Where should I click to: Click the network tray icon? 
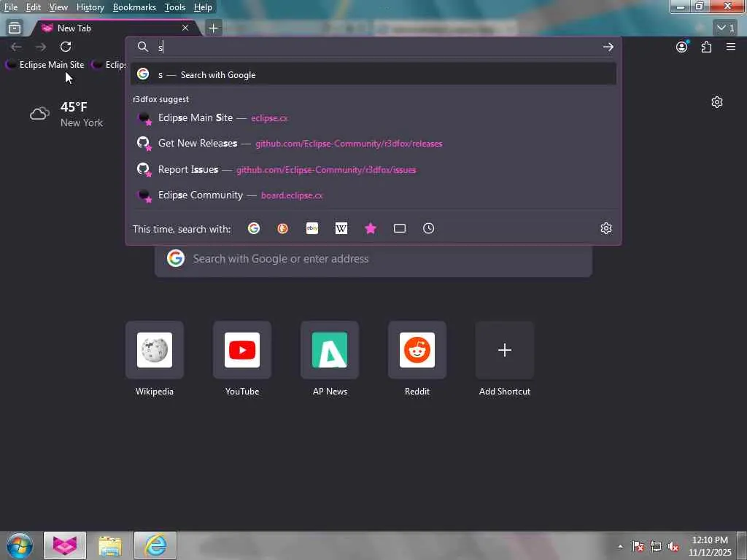click(x=656, y=546)
